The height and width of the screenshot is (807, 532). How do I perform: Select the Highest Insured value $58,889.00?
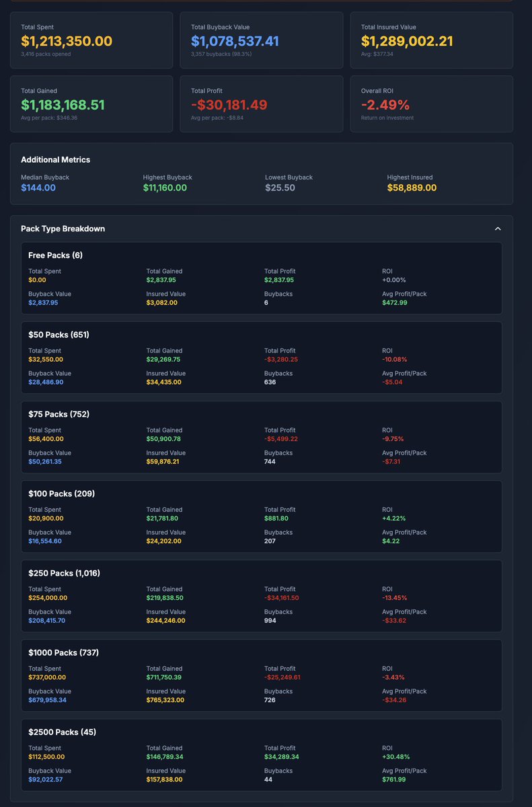[412, 188]
